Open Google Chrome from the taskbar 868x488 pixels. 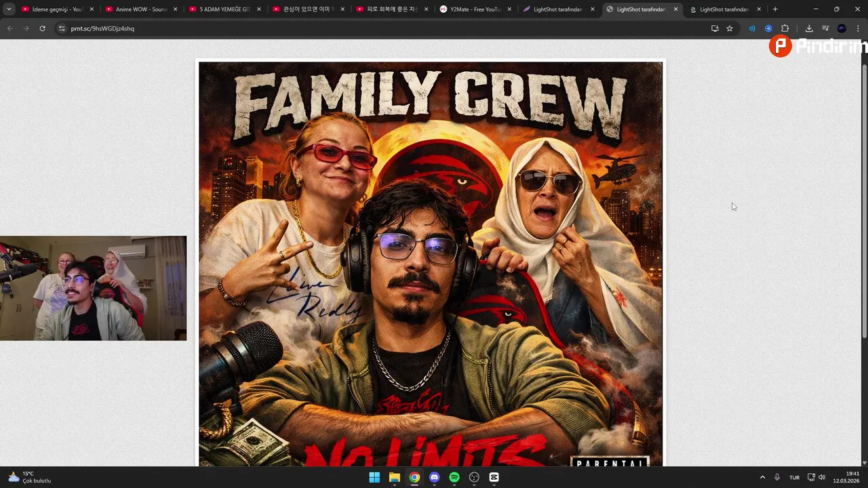[414, 477]
